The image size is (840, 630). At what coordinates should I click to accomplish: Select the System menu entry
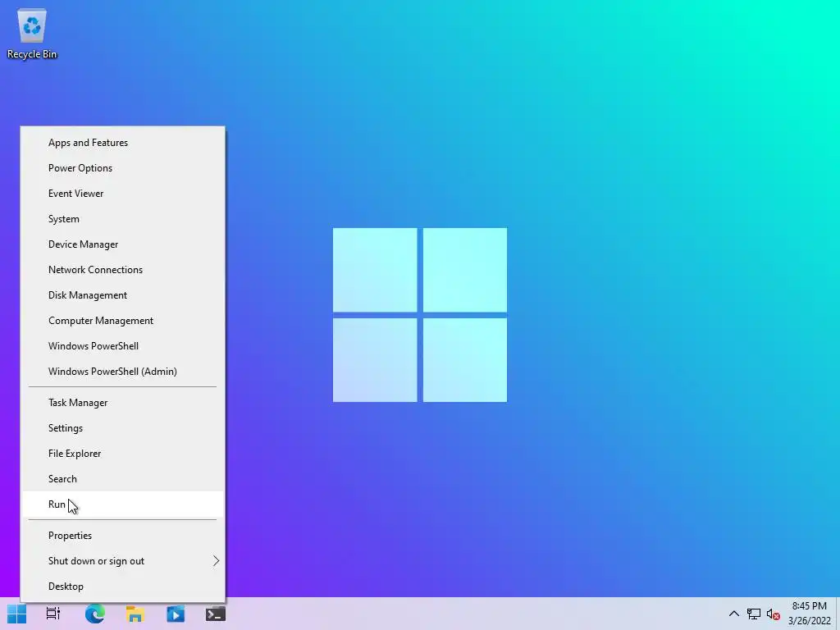point(123,218)
